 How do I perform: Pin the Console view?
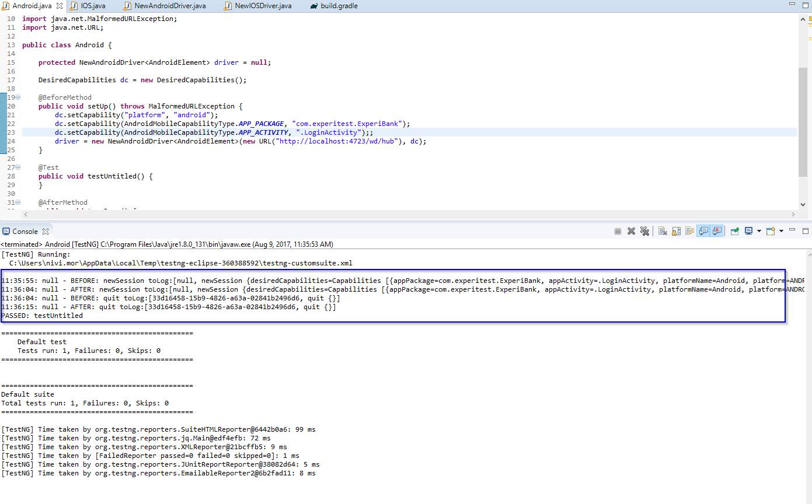pyautogui.click(x=735, y=231)
